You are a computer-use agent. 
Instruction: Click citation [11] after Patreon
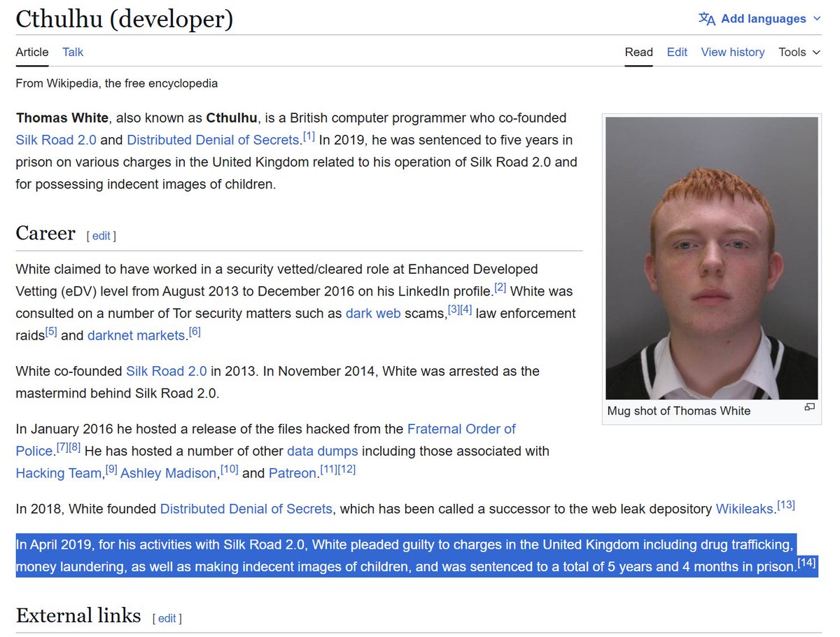click(328, 470)
